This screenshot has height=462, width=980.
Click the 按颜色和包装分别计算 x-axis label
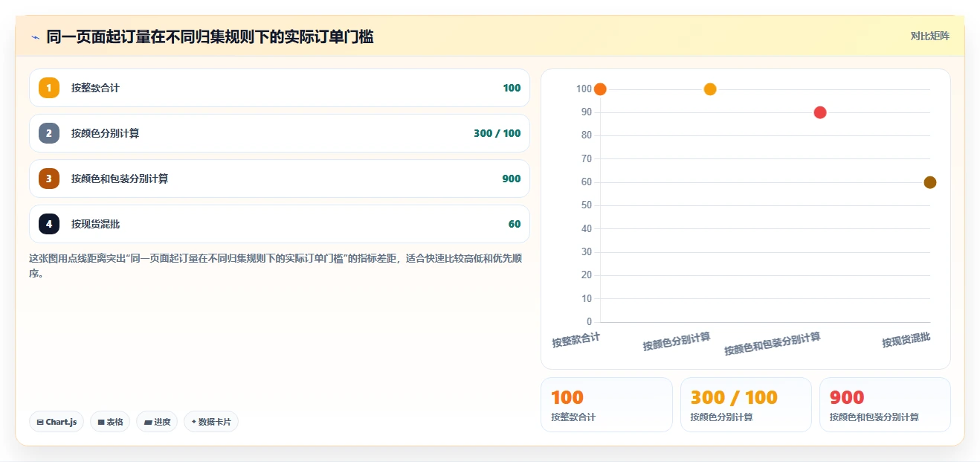(x=773, y=344)
